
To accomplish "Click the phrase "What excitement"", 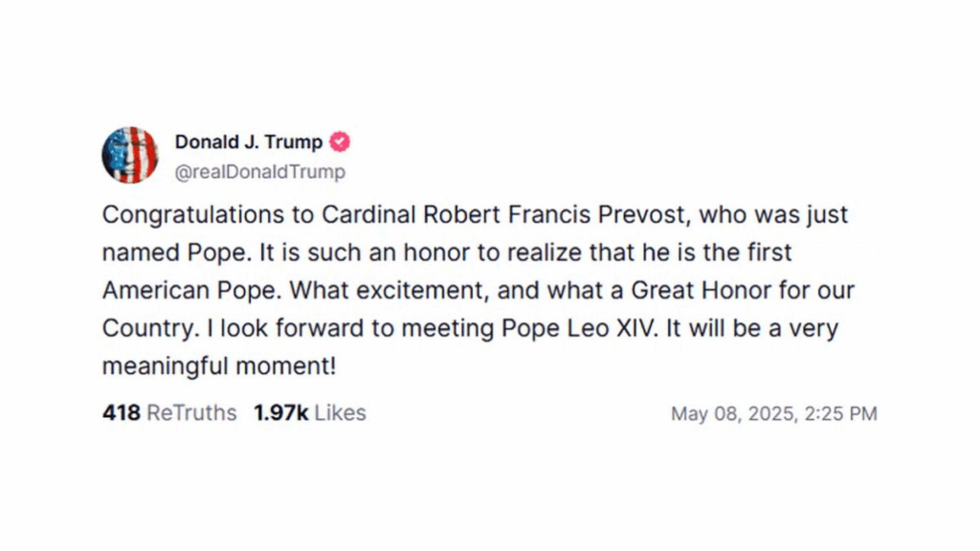I will [x=360, y=290].
